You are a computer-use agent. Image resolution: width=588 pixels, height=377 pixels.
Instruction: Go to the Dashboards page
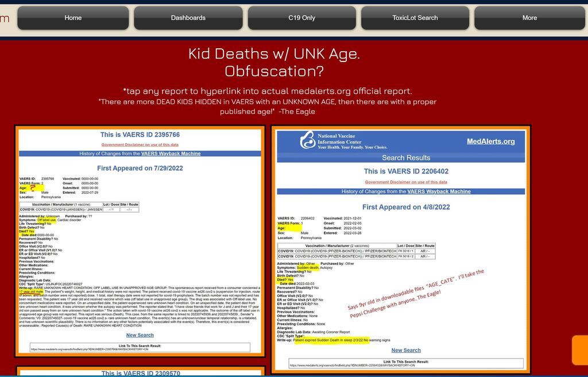188,18
